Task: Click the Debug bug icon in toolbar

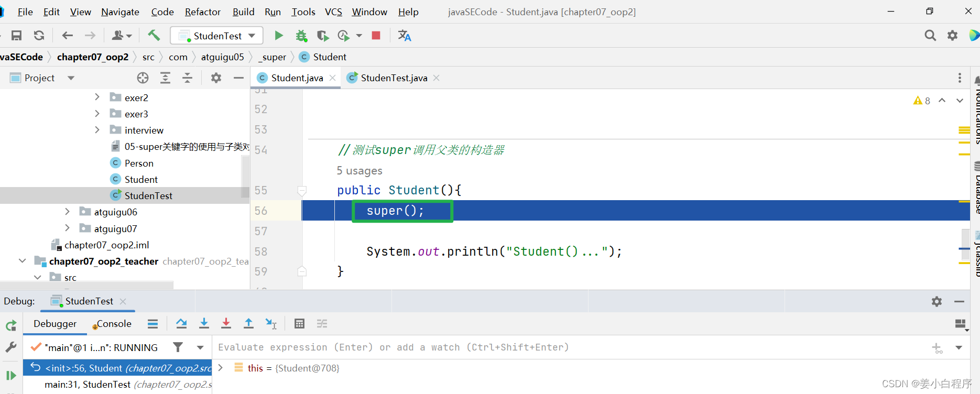Action: pos(301,36)
